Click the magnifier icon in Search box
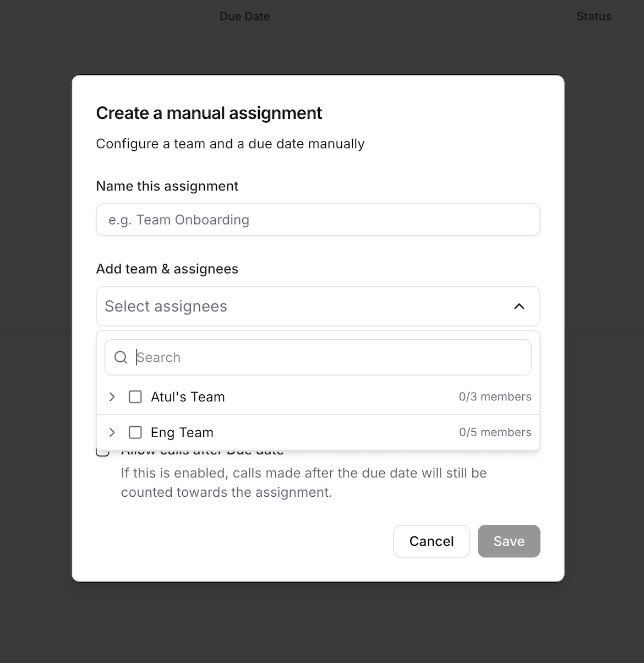This screenshot has height=663, width=644. (121, 357)
